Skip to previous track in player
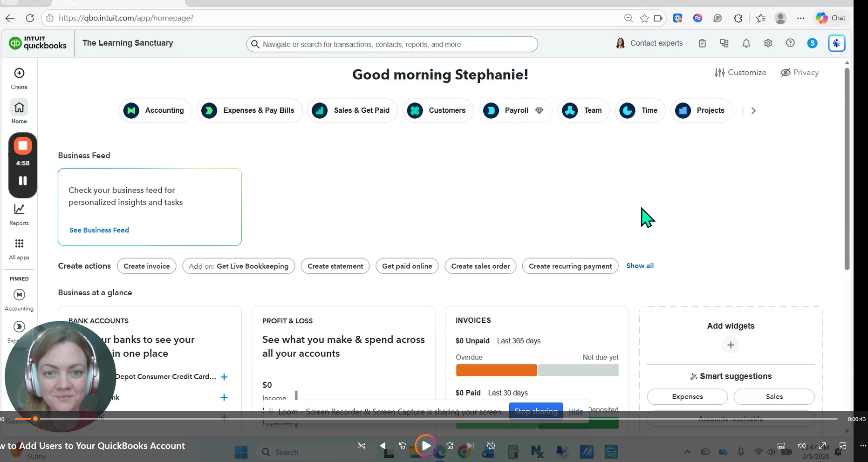 tap(383, 446)
